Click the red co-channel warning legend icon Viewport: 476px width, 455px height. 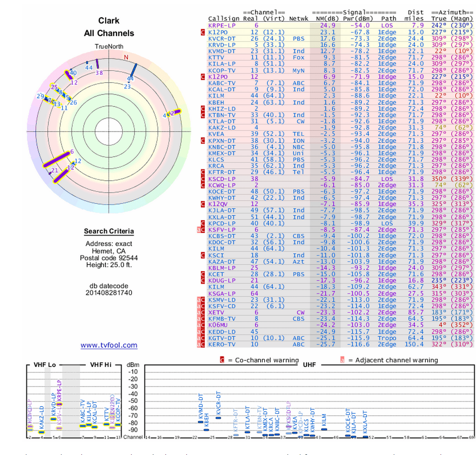(222, 360)
